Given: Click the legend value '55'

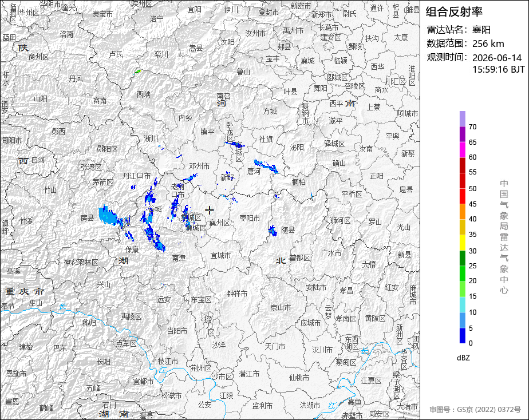Looking at the screenshot, I should [473, 172].
